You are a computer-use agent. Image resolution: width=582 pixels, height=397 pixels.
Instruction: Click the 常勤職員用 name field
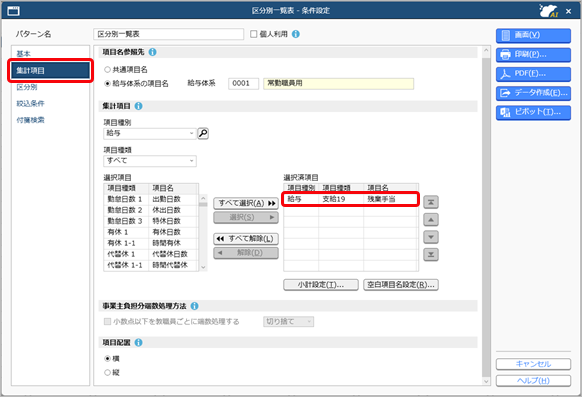coord(339,84)
